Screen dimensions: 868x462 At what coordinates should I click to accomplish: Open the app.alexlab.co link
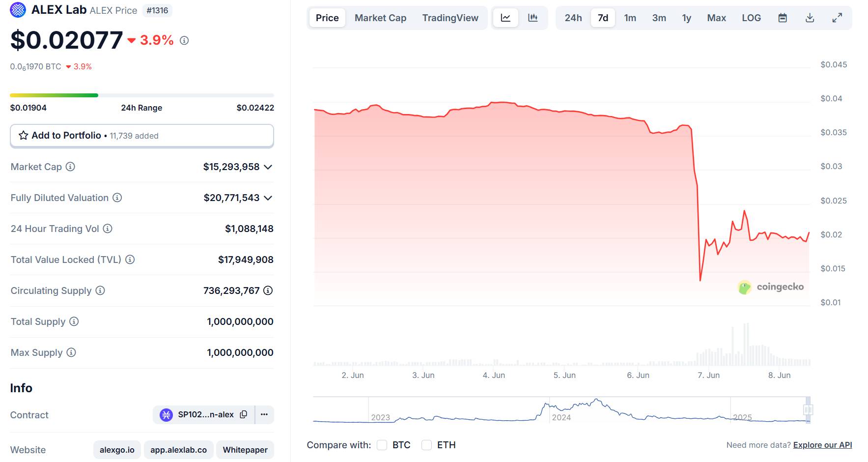(179, 450)
